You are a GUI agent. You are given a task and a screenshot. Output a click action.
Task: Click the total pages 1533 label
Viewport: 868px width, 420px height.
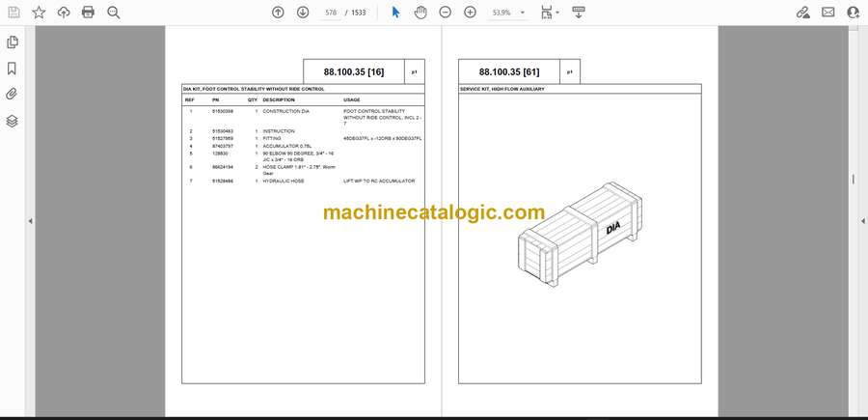click(x=359, y=13)
